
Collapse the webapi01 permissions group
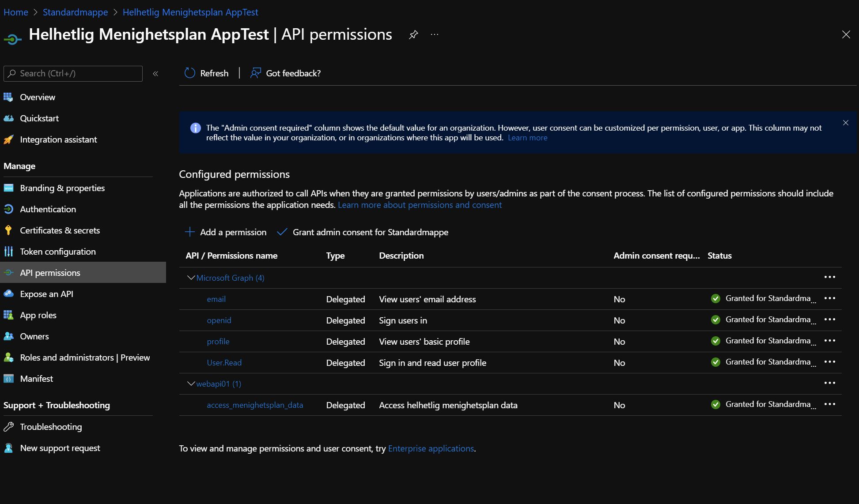190,383
